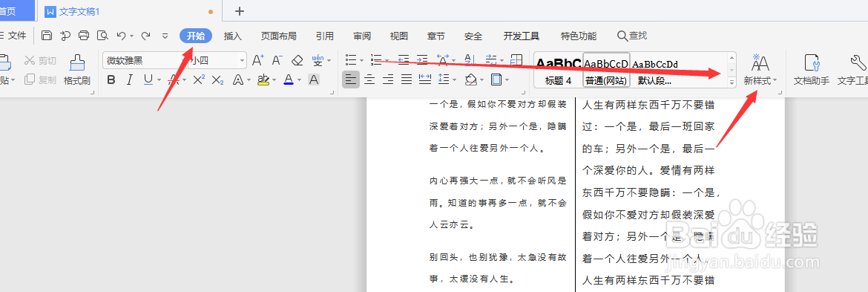Increase font size with A+ icon
Image resolution: width=868 pixels, height=292 pixels.
click(x=258, y=60)
